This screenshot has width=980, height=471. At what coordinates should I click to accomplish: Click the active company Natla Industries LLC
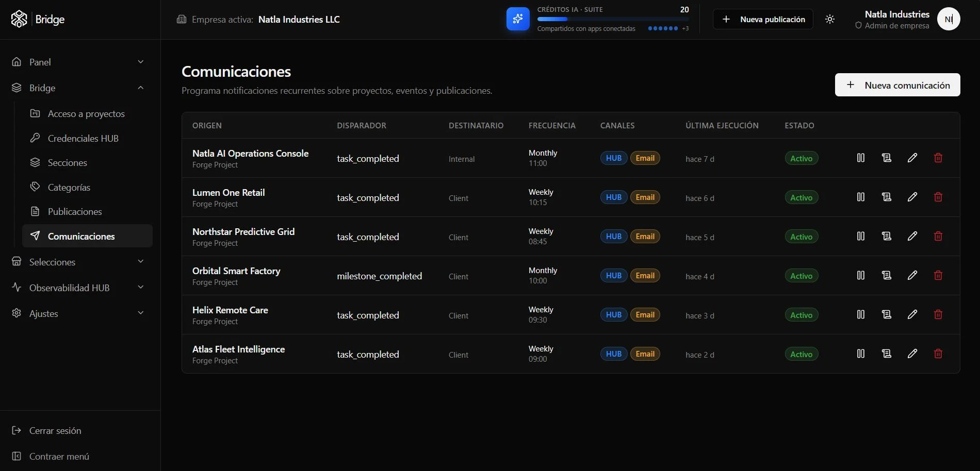(x=299, y=19)
